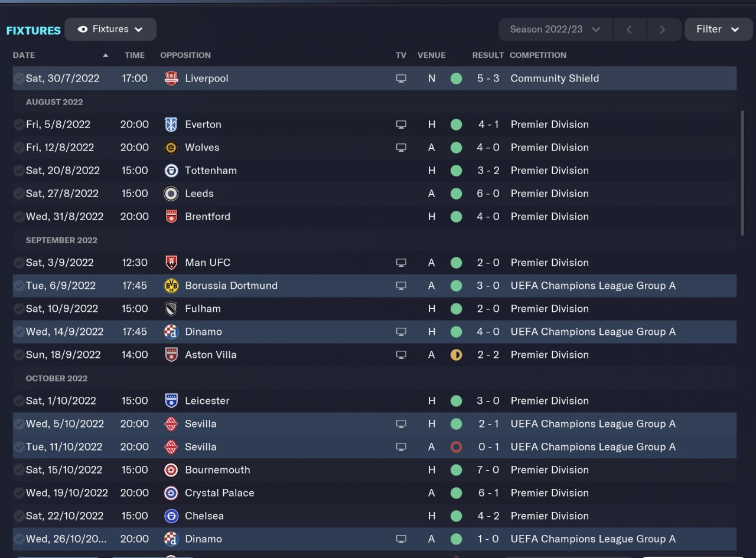
Task: Click the Crystal Palace club badge
Action: 171,493
